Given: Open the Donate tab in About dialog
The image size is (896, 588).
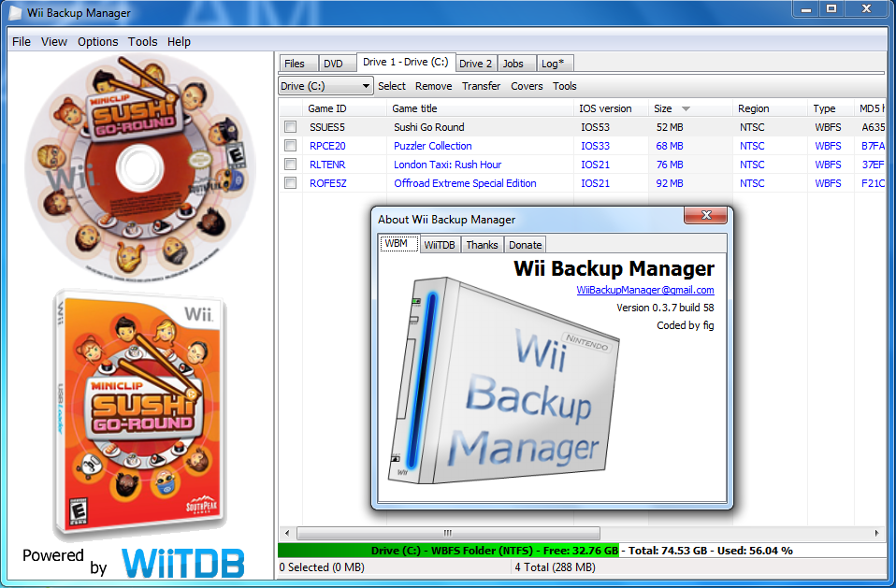Looking at the screenshot, I should tap(525, 245).
